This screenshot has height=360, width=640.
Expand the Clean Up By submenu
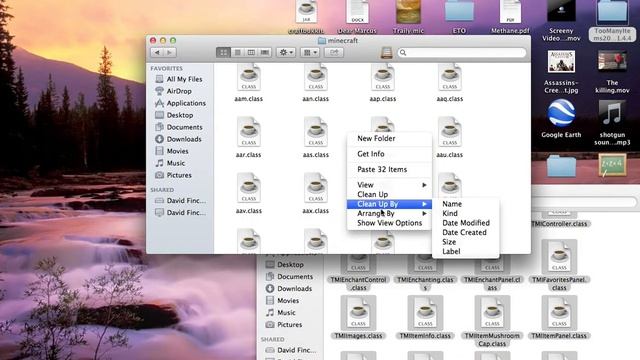tap(389, 204)
